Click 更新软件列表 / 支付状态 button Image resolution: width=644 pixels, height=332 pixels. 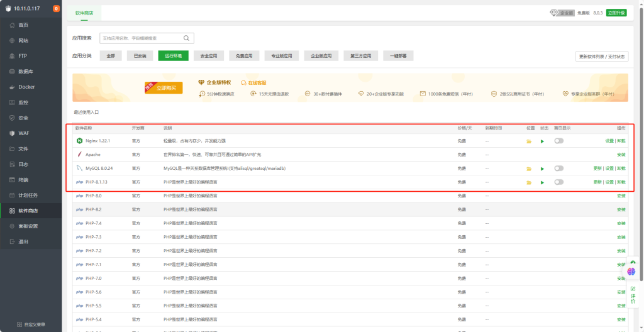[x=602, y=57]
